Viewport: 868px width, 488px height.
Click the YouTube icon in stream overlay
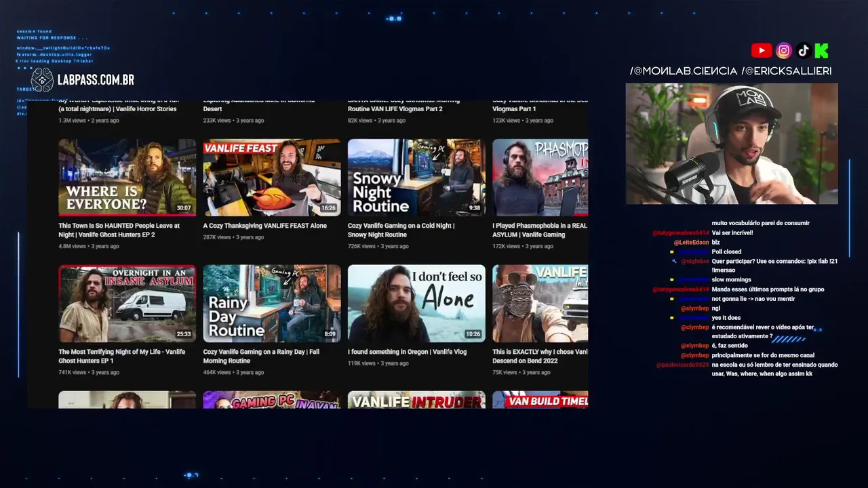click(762, 51)
